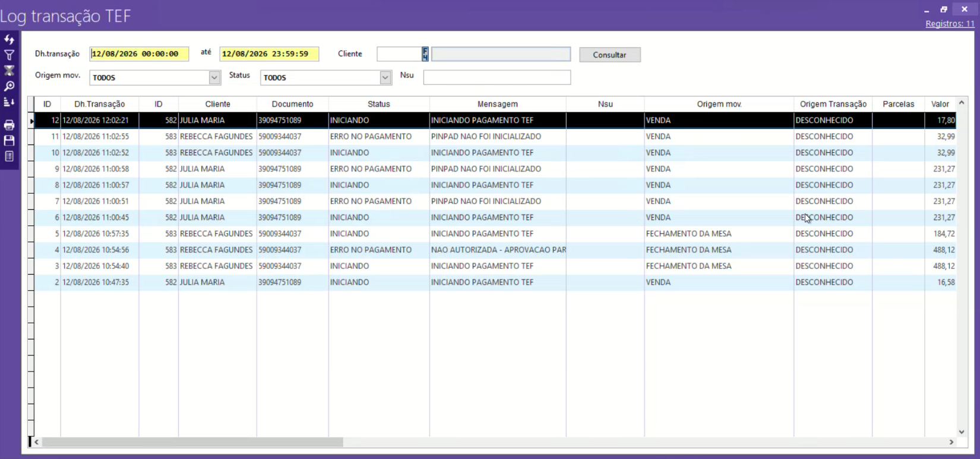
Task: Click the funnel filter icon
Action: click(x=9, y=55)
